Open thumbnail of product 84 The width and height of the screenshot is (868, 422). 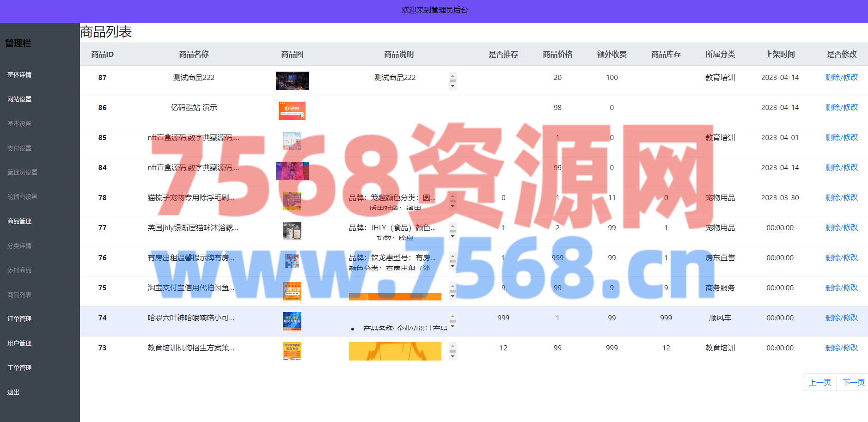tap(292, 171)
